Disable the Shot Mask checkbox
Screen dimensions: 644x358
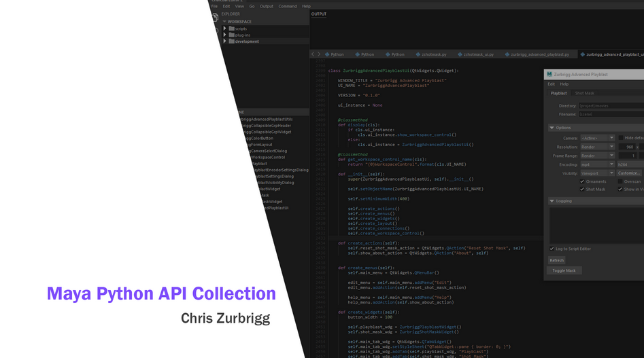(x=582, y=190)
